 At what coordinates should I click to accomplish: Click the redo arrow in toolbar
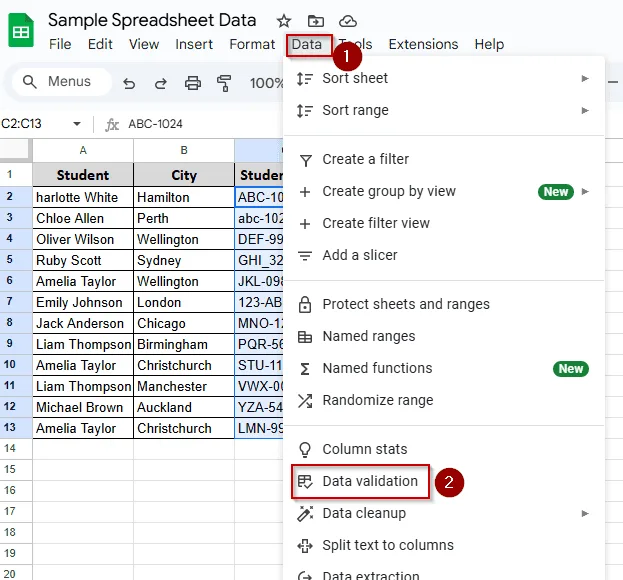161,83
